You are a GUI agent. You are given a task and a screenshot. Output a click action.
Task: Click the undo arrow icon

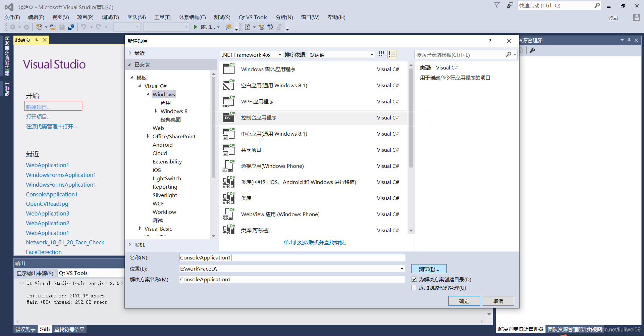tap(84, 27)
